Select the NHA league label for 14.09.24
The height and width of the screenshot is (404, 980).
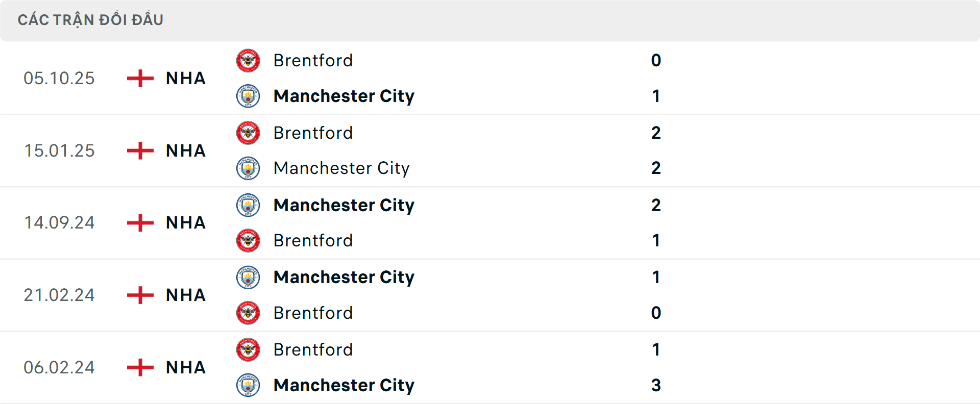coord(185,223)
